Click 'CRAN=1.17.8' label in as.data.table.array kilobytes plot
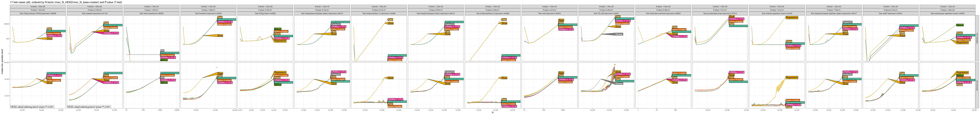980x115 pixels. coord(737,19)
